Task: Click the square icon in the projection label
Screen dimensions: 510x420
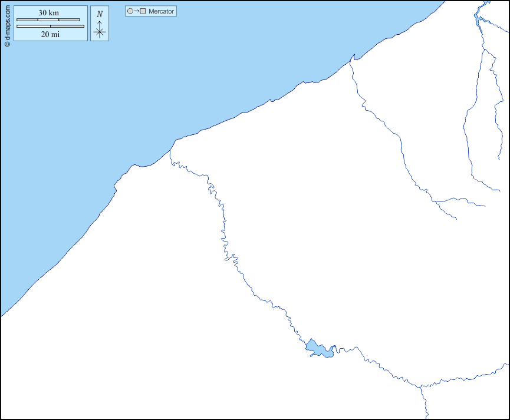Action: [x=143, y=11]
